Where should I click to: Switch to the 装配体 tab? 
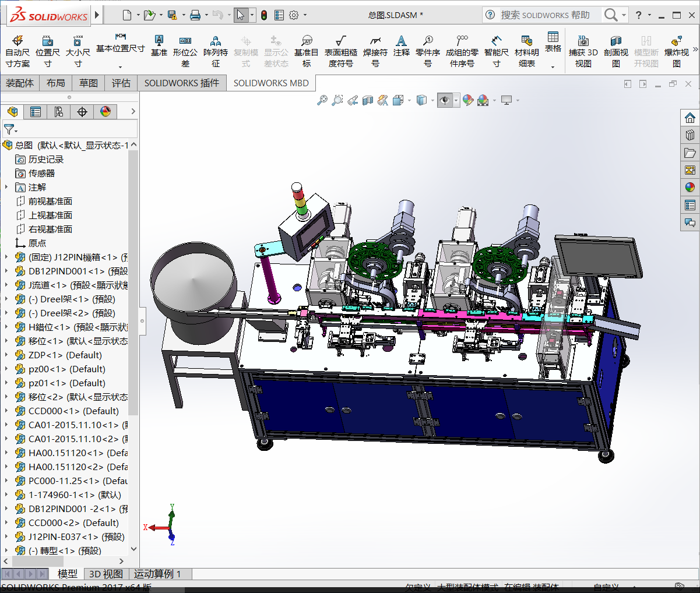click(20, 83)
